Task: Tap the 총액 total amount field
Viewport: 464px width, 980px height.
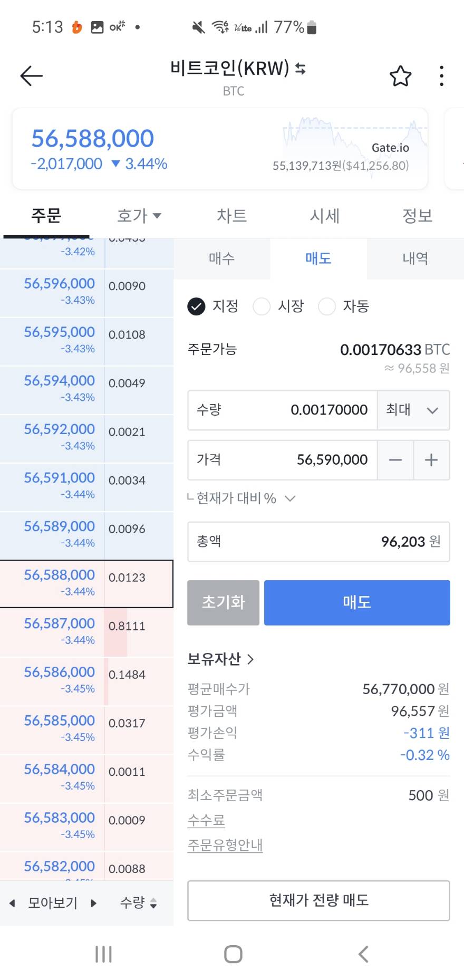Action: (x=318, y=542)
